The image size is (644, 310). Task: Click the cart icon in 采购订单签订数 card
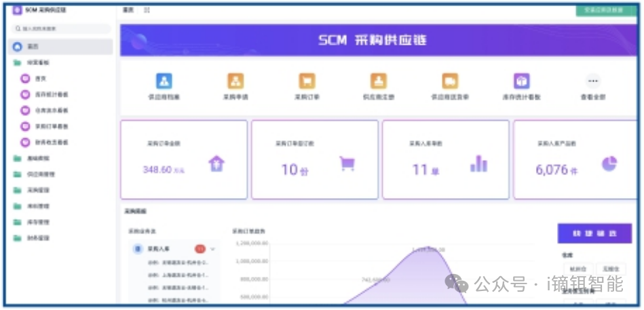347,163
